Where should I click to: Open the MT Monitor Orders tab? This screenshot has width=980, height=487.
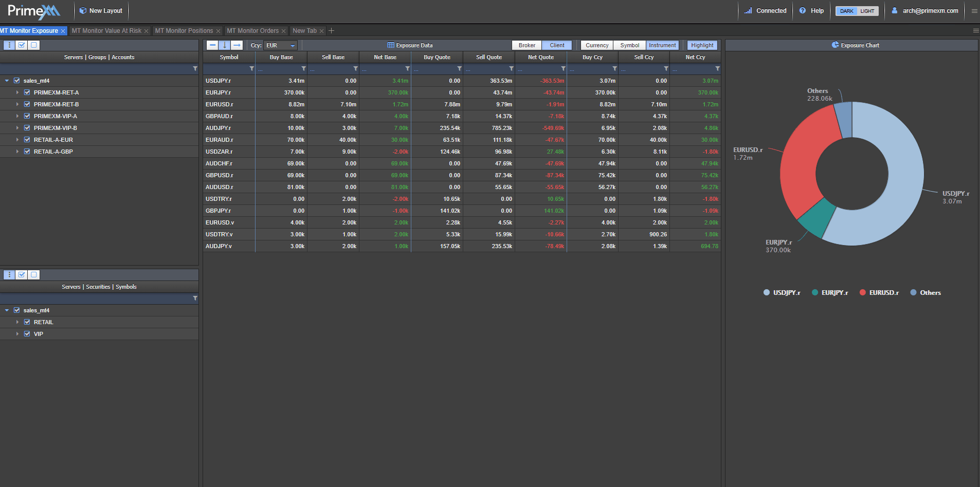click(x=252, y=31)
